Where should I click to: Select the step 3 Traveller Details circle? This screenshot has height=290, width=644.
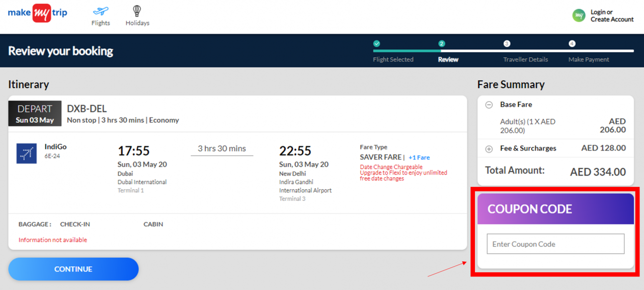tap(507, 44)
